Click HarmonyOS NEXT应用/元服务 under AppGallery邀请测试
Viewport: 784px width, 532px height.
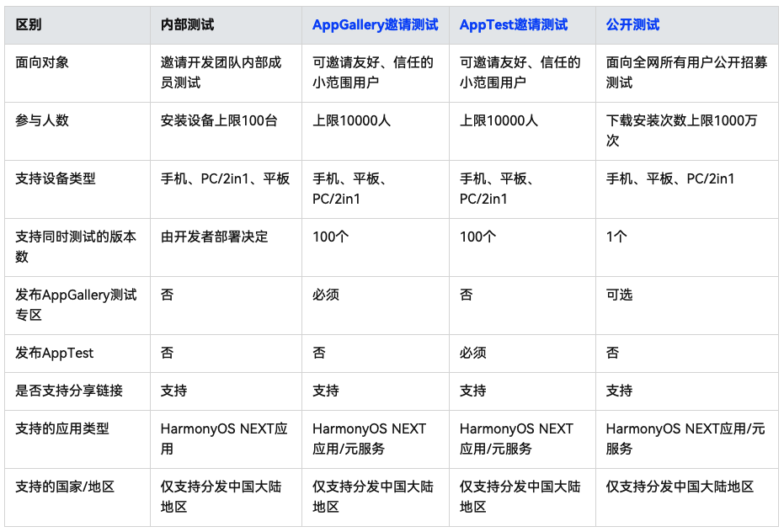(369, 439)
